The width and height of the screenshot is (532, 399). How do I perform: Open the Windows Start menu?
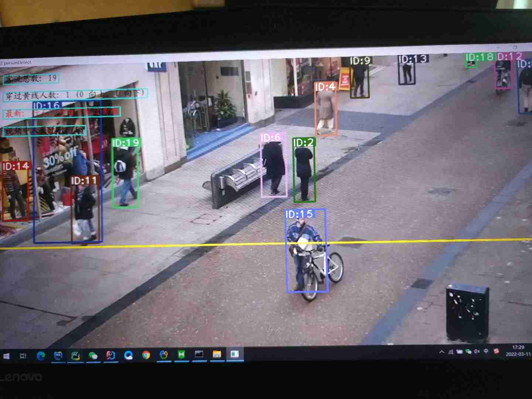click(x=6, y=356)
